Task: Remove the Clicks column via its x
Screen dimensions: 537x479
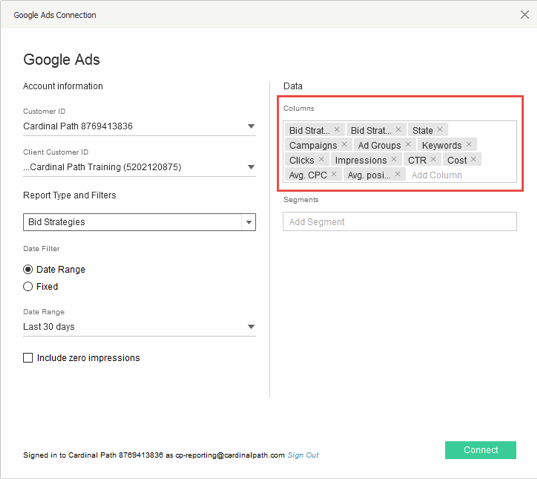Action: pyautogui.click(x=321, y=159)
